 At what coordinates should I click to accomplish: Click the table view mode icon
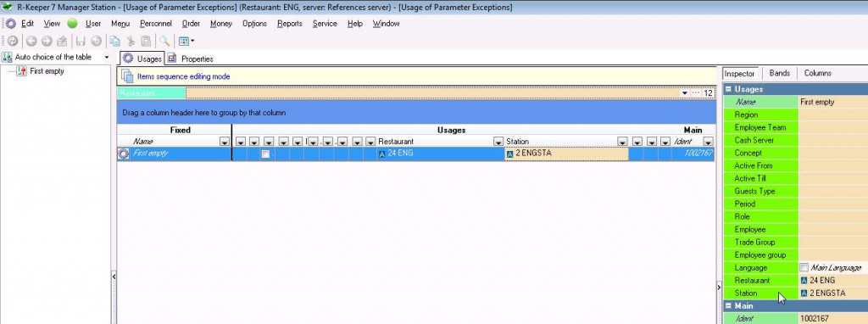[x=184, y=41]
